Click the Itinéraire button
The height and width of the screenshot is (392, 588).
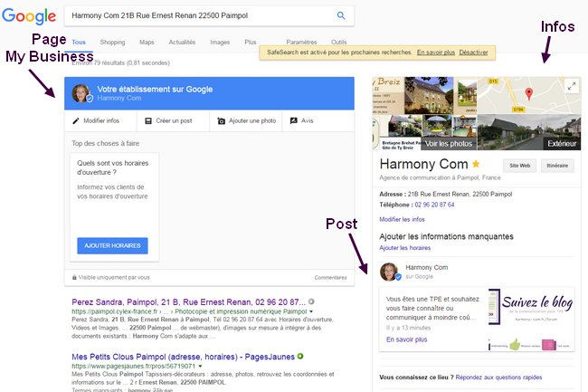coord(557,166)
